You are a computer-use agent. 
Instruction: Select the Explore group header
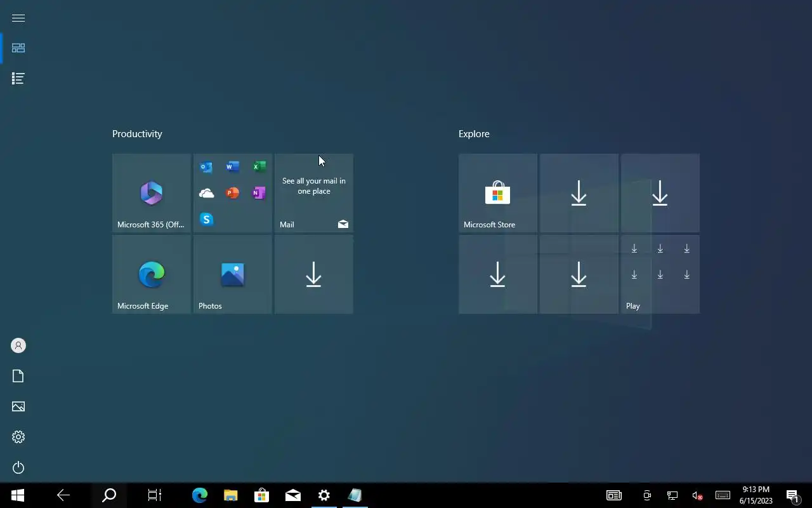(x=474, y=134)
